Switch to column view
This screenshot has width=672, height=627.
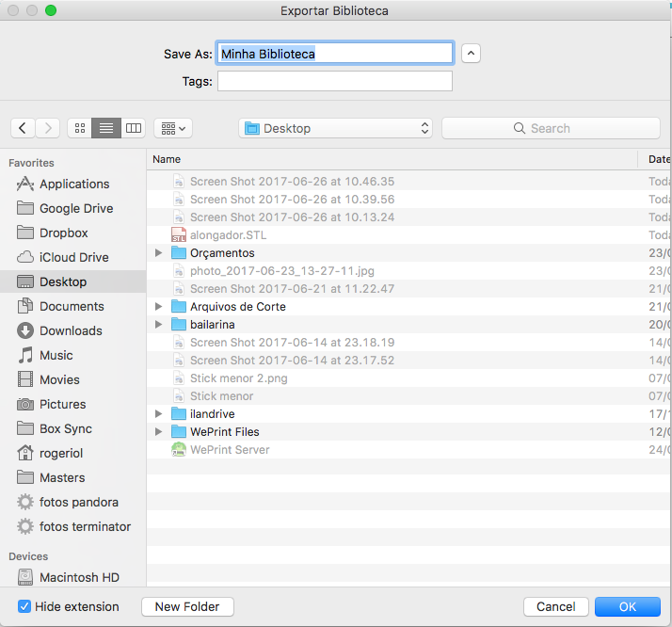134,128
